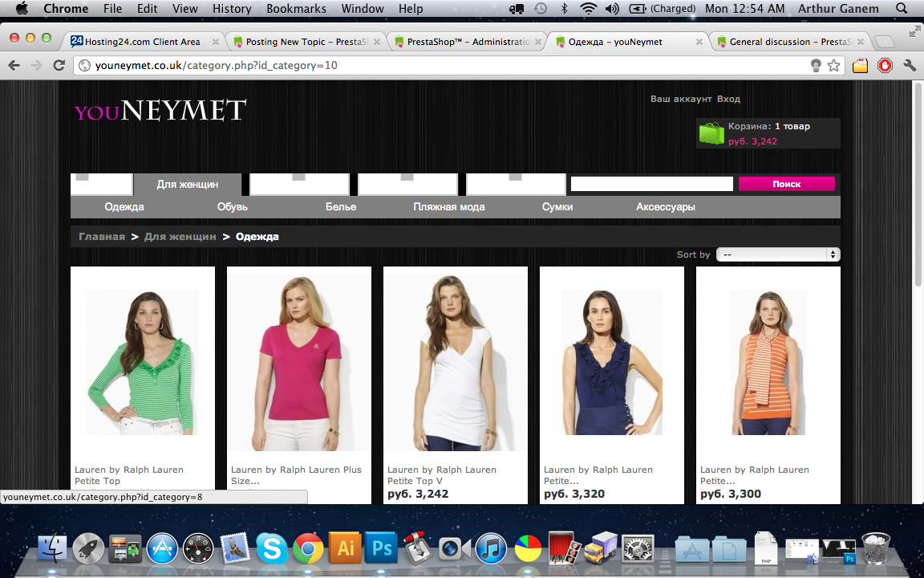Open the Transmit truck icon in dock

(601, 548)
